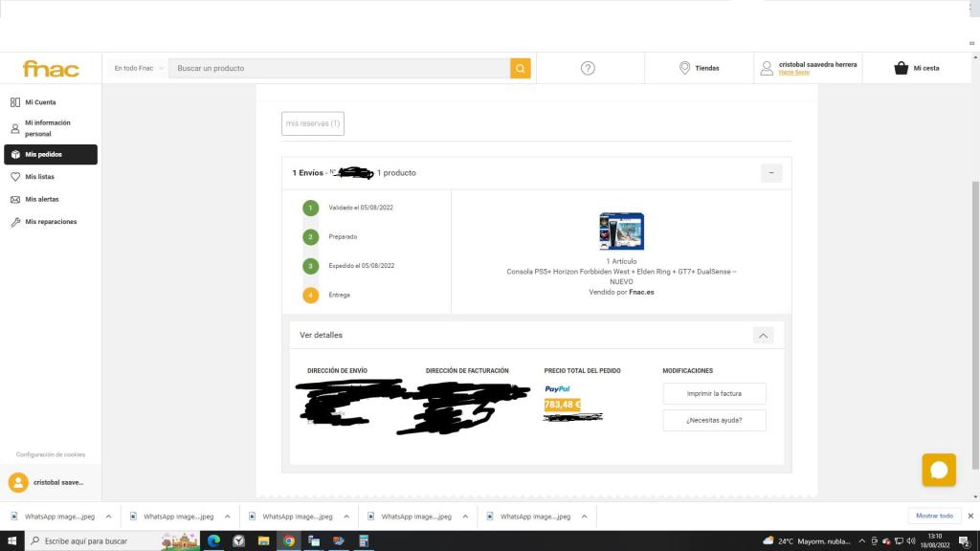Click the mis reservas (1) tab
This screenshot has width=980, height=551.
pos(313,123)
